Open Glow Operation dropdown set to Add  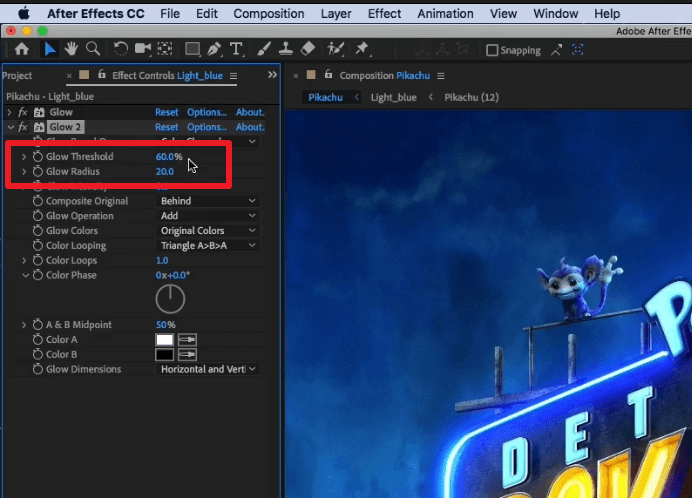point(207,216)
